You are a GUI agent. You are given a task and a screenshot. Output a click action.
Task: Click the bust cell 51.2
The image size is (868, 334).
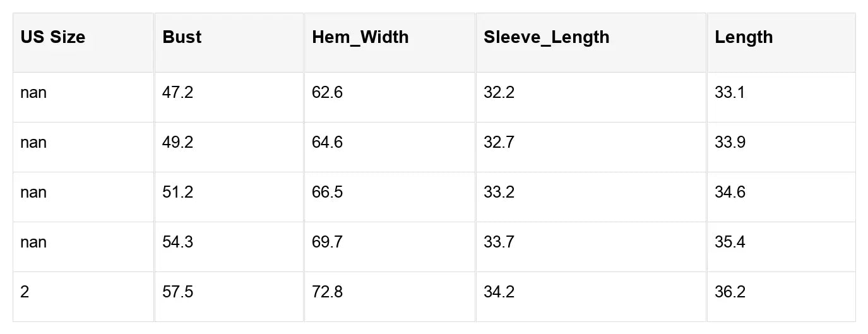click(177, 193)
